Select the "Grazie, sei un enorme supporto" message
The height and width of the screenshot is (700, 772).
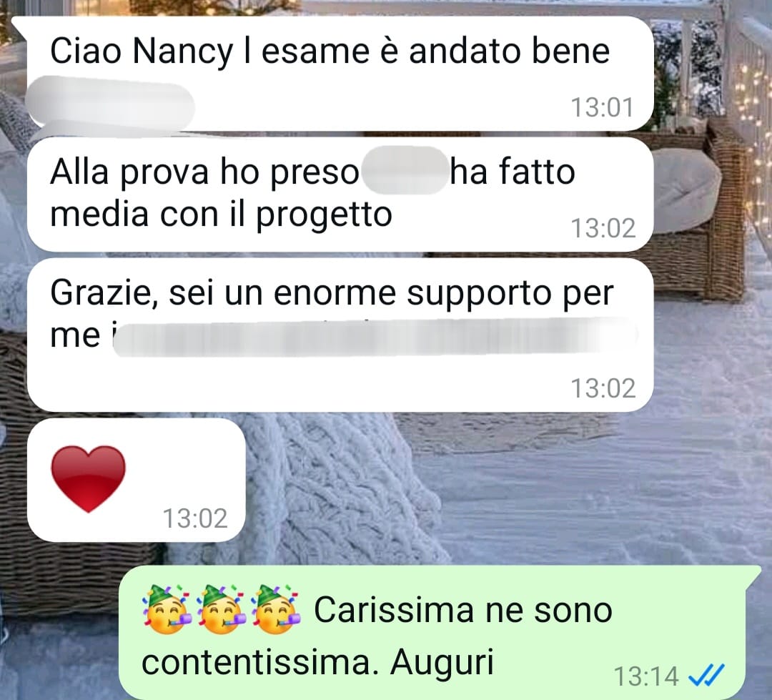click(340, 335)
